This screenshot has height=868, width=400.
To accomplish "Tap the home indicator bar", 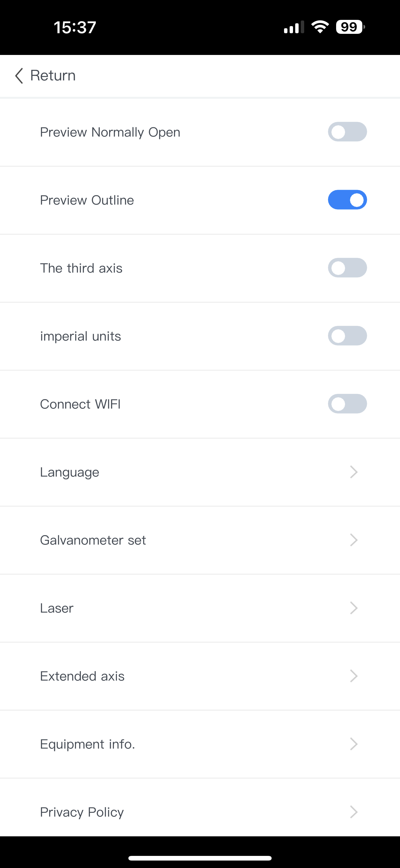I will click(x=200, y=858).
